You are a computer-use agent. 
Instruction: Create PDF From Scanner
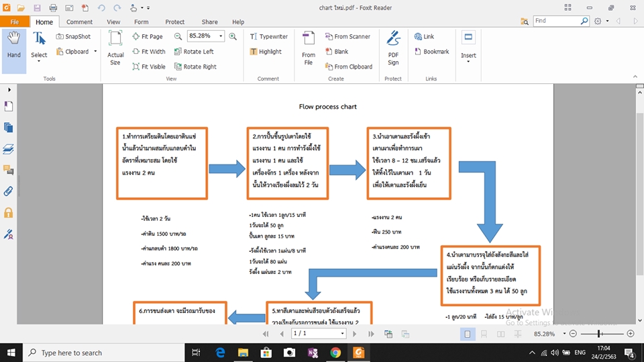pyautogui.click(x=347, y=36)
